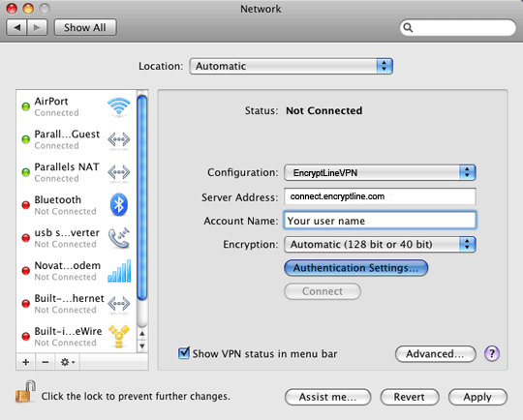Open Authentication Settings
Viewport: 523px width, 420px height.
coord(355,268)
